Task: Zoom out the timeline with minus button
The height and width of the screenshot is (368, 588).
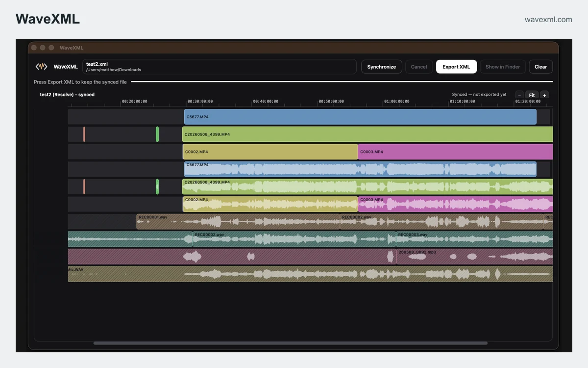Action: [519, 95]
